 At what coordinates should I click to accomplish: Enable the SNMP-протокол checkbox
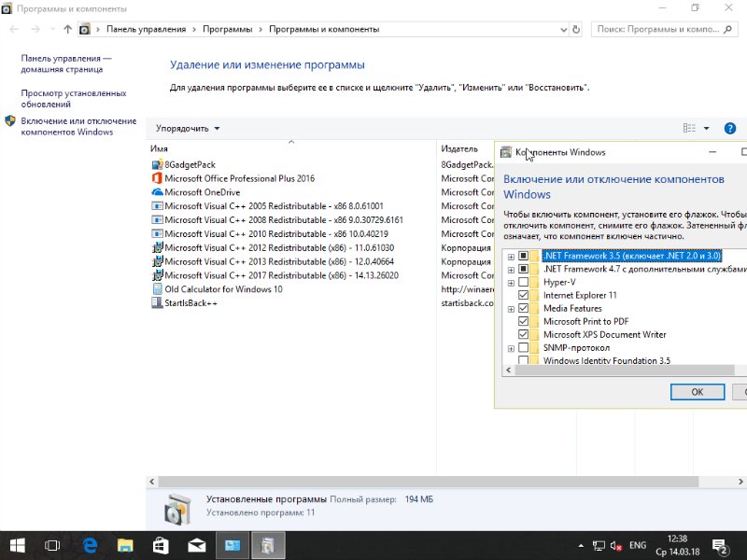[x=523, y=347]
